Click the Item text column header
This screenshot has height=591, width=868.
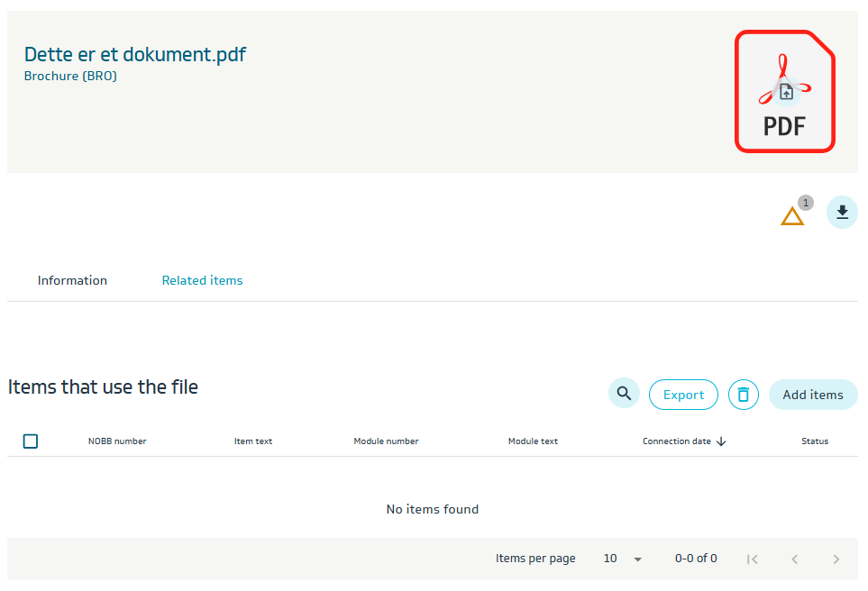253,441
